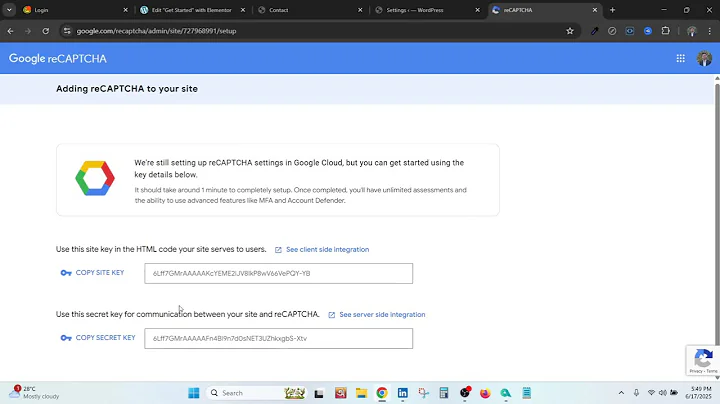720x404 pixels.
Task: Open File Explorer from the taskbar
Action: tap(361, 393)
